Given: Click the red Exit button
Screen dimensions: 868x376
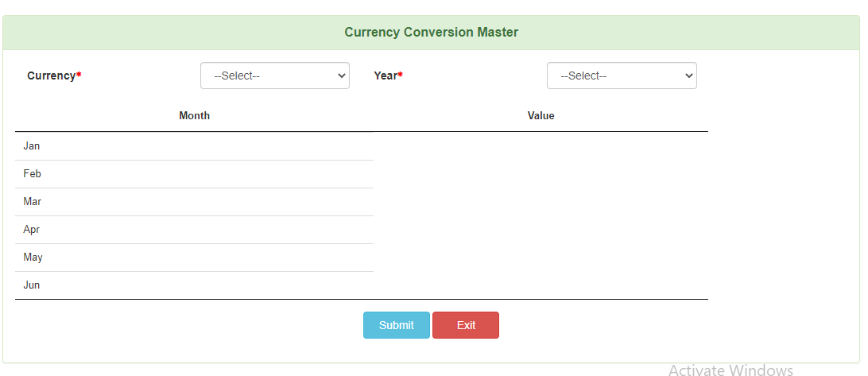Looking at the screenshot, I should tap(466, 325).
